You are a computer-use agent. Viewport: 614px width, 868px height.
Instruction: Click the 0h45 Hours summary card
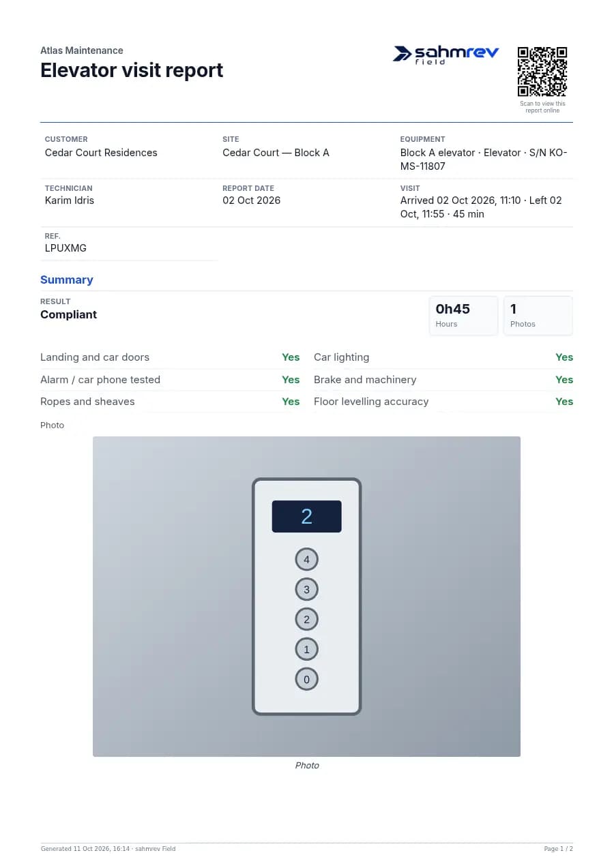pyautogui.click(x=464, y=316)
